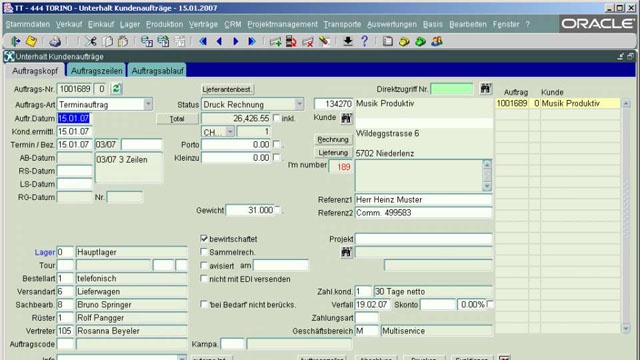Screen dimensions: 640x360
Task: Click the green Direktzugriff Nr. input field
Action: point(452,89)
